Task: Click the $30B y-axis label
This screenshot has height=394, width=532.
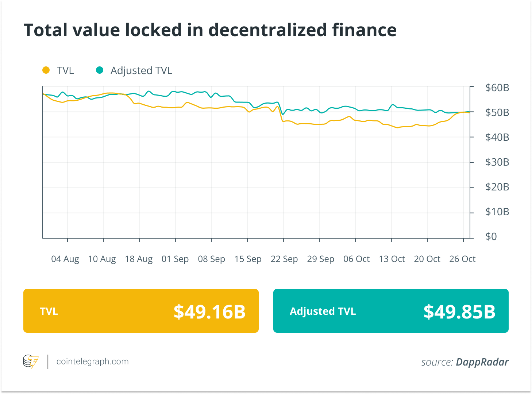Action: tap(497, 162)
